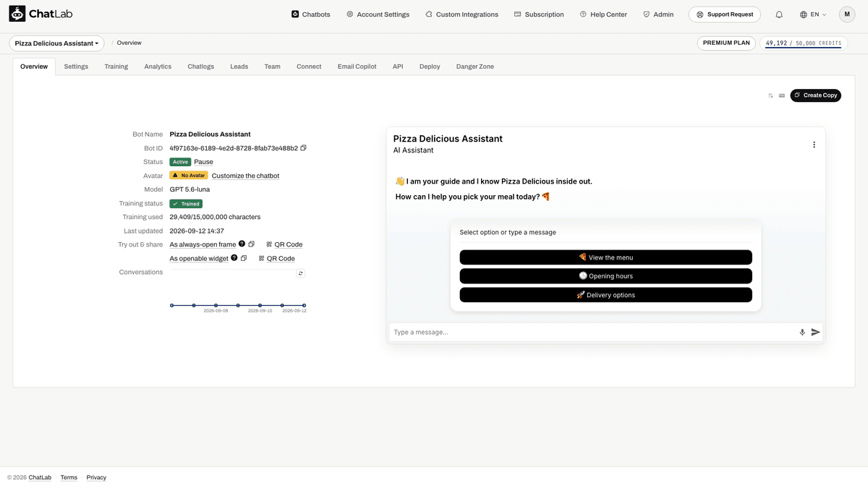Click the Overview breadcrumb

tap(129, 43)
